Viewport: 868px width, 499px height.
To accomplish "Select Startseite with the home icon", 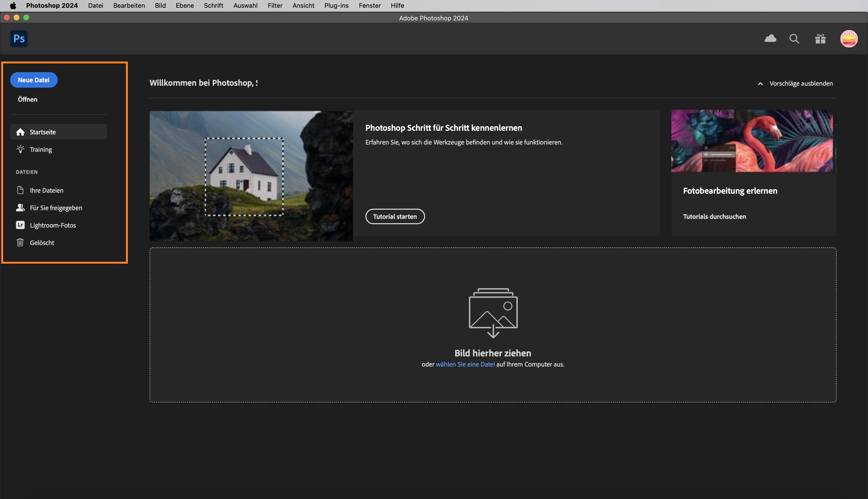I will (43, 132).
